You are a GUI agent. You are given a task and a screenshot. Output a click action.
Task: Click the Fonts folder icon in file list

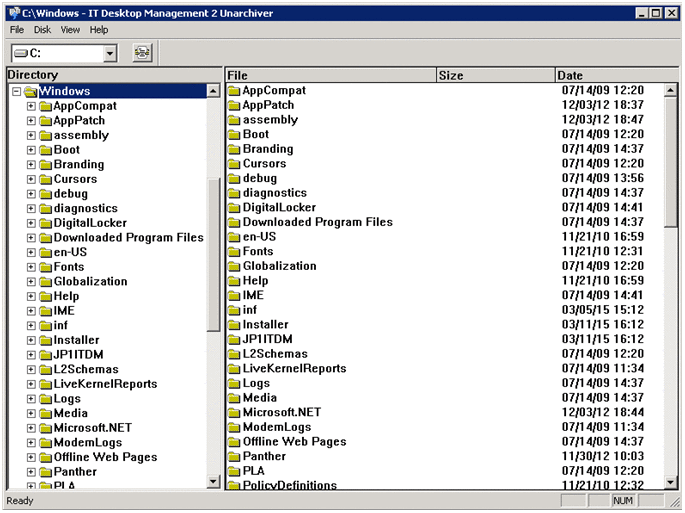tap(234, 252)
